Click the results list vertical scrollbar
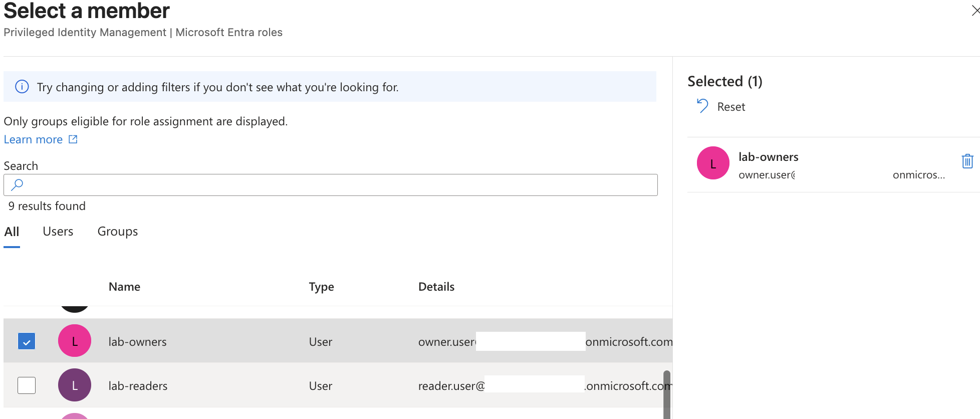Screen dimensions: 980x419 [667, 394]
